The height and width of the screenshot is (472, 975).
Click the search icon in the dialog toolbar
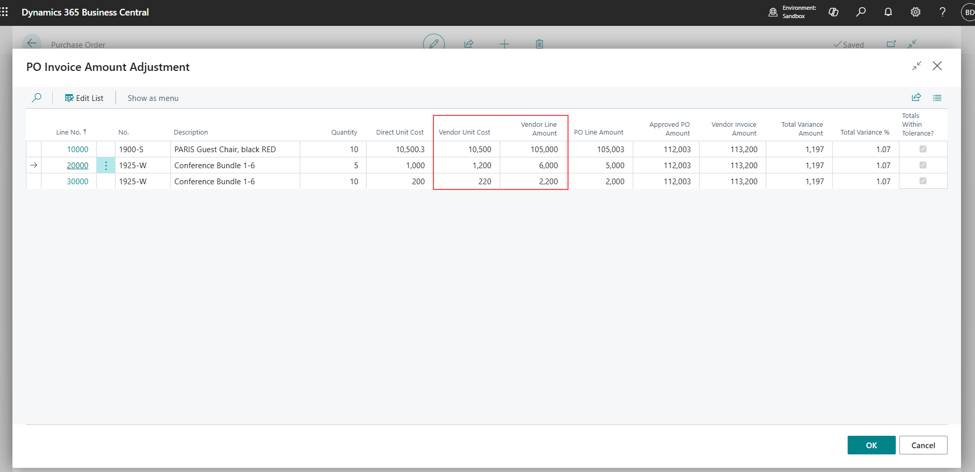click(x=37, y=98)
